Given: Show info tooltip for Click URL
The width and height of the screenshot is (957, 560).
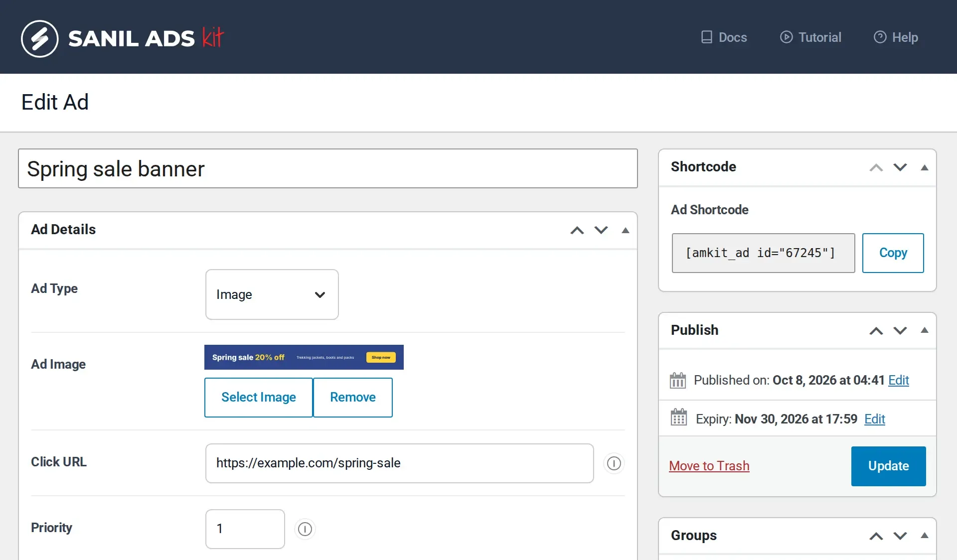Looking at the screenshot, I should pyautogui.click(x=614, y=463).
